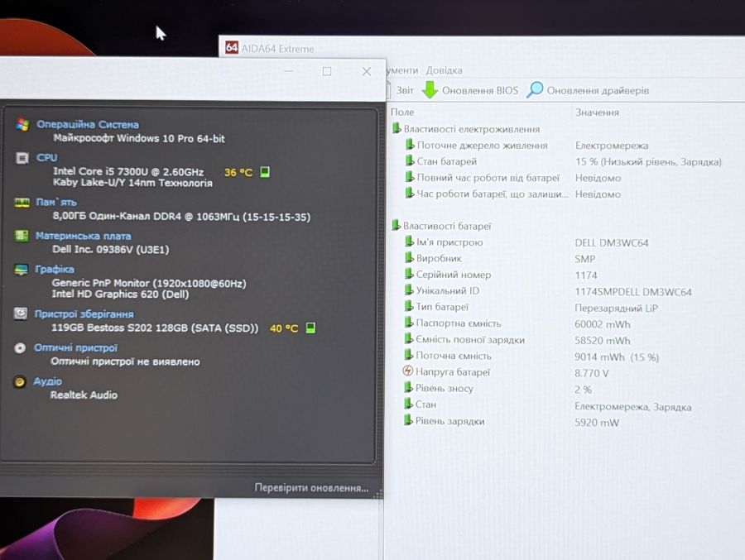Select the 8.770 V voltage value
Image resolution: width=745 pixels, height=560 pixels.
tap(592, 373)
